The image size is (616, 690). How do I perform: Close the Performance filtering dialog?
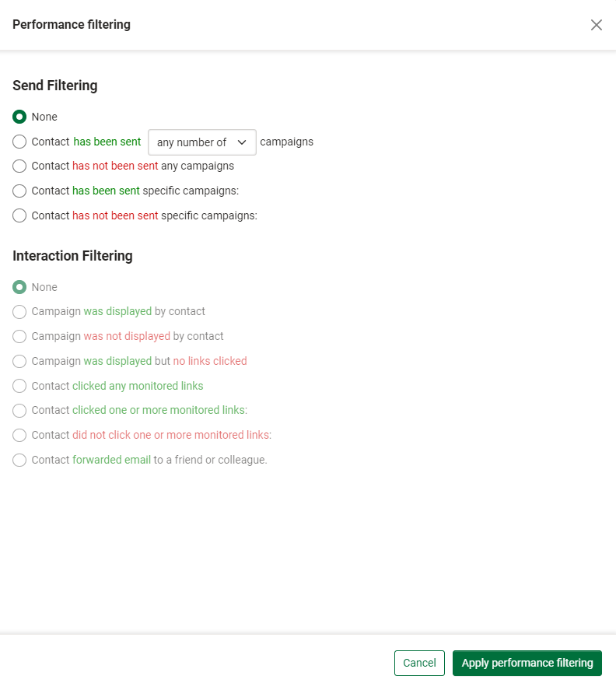tap(597, 24)
